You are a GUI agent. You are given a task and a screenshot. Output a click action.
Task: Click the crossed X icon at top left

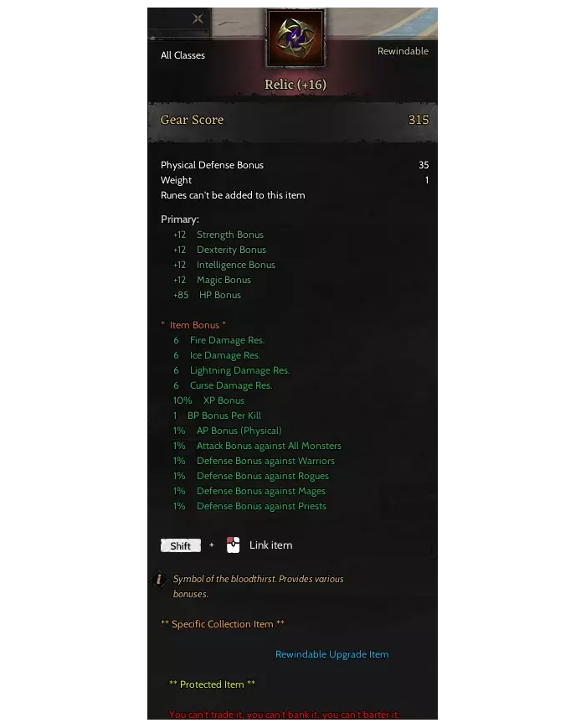click(198, 18)
